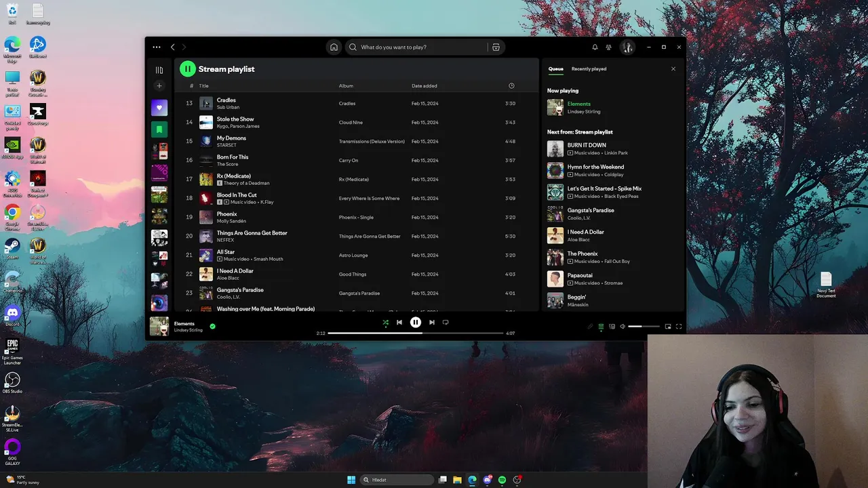868x488 pixels.
Task: Open Discord desktop shortcut
Action: tap(12, 316)
